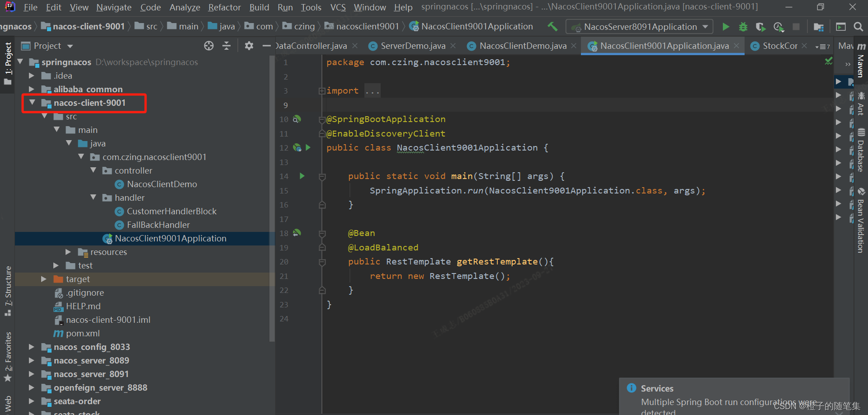Fold the import block on line 3
The height and width of the screenshot is (415, 868).
point(322,91)
